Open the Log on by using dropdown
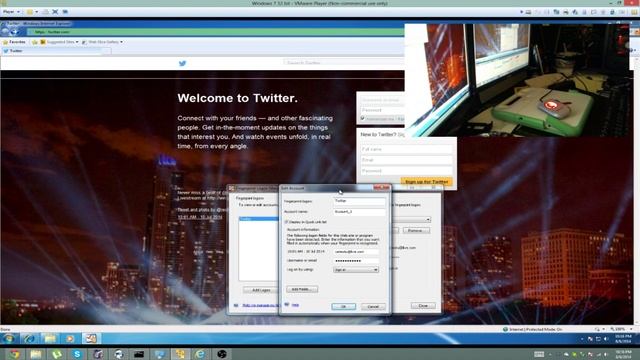Image resolution: width=640 pixels, height=360 pixels. point(356,270)
